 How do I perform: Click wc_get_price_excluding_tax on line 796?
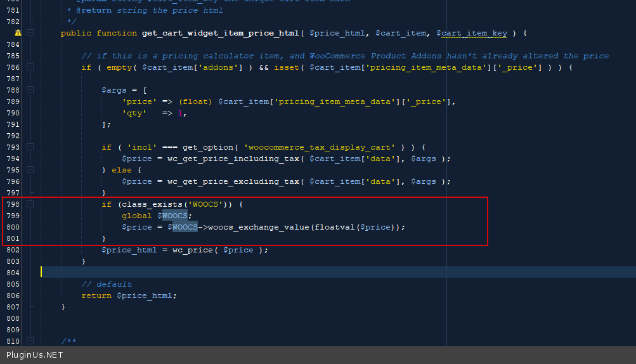click(231, 181)
